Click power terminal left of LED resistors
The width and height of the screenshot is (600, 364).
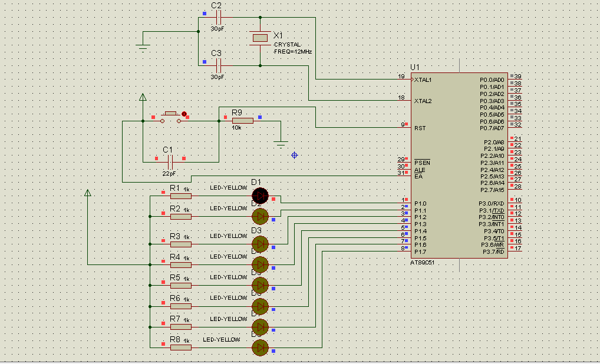click(x=88, y=193)
